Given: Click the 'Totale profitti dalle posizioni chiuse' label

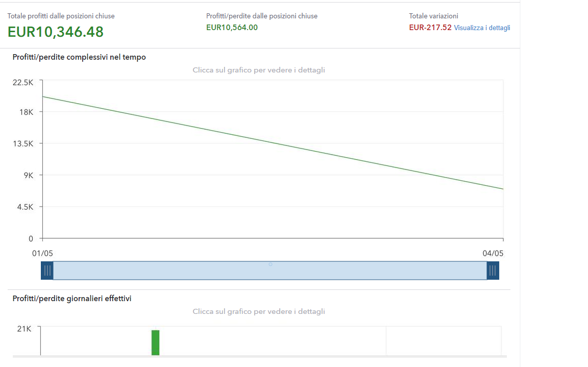Looking at the screenshot, I should tap(61, 16).
